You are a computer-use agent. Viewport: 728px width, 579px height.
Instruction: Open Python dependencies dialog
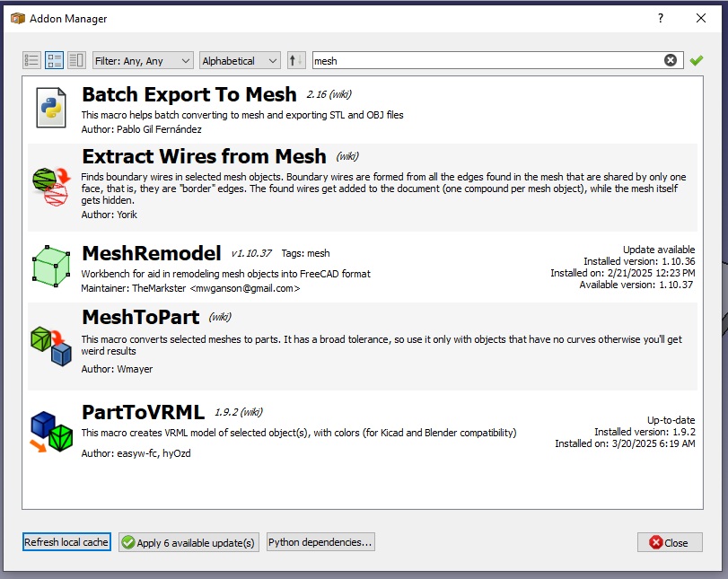coord(320,542)
